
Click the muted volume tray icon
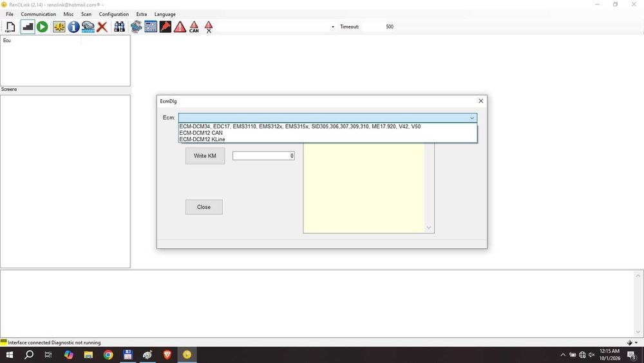tap(591, 355)
